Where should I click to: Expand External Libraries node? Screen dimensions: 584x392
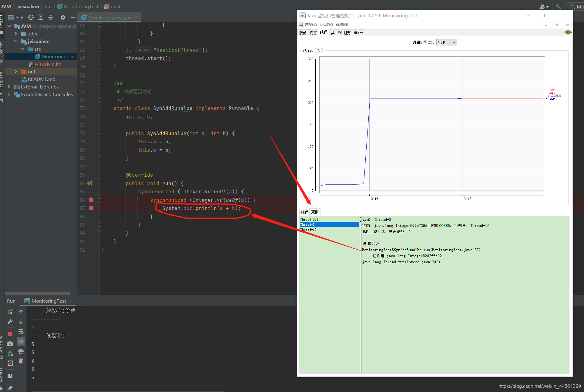[9, 87]
